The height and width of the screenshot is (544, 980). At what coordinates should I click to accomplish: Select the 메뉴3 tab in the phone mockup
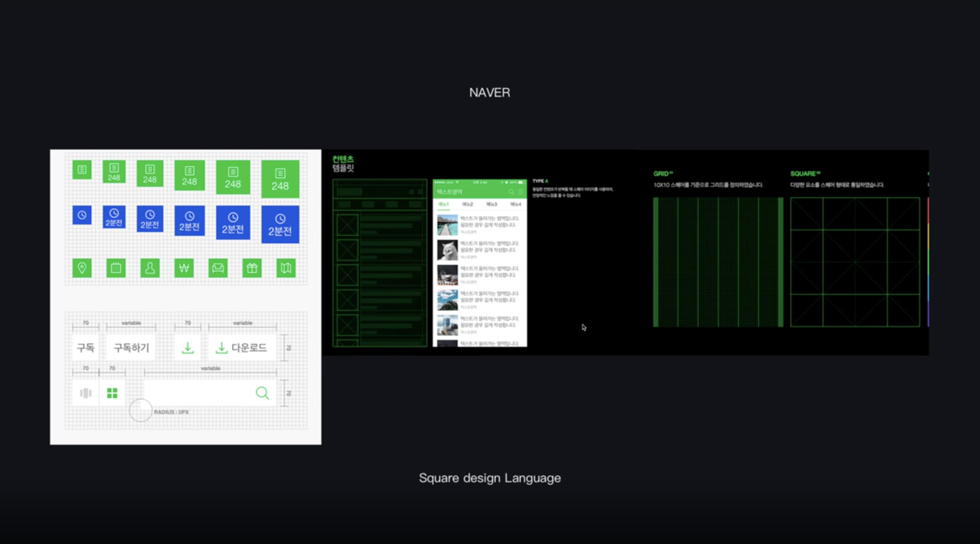[492, 205]
